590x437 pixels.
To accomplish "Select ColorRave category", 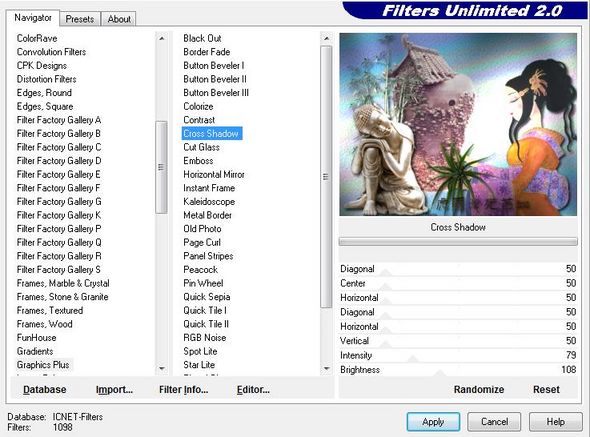I will 37,38.
